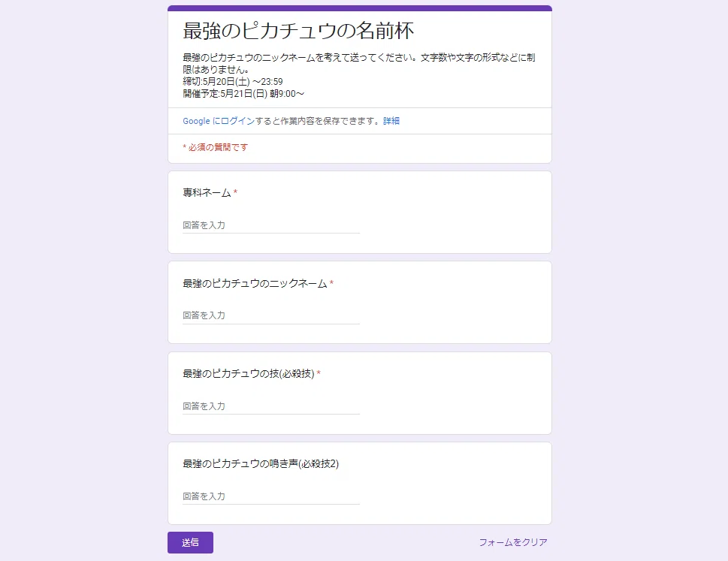Click the description starting 最強のピカチュウのニックネームを考えて
Viewport: 728px width, 561px height.
click(359, 64)
